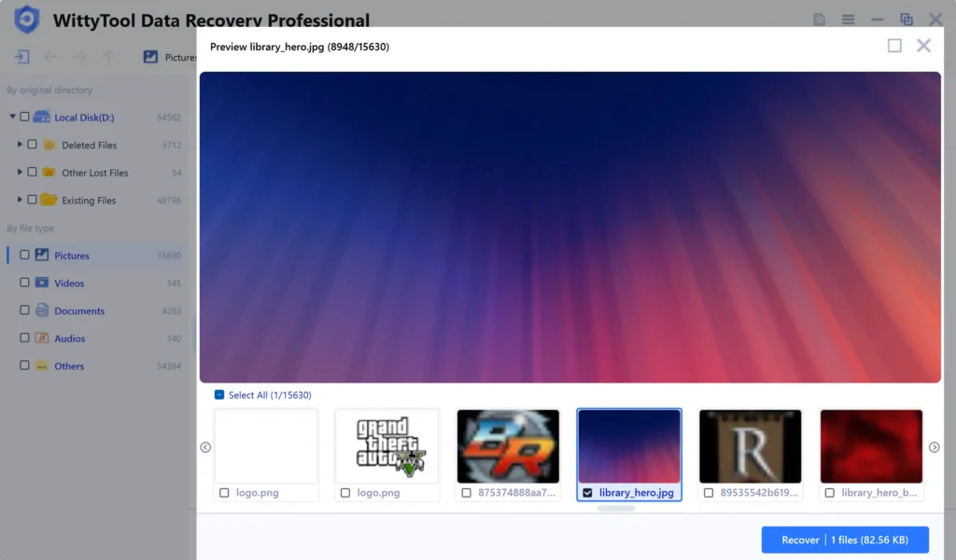Image resolution: width=956 pixels, height=560 pixels.
Task: Expand the Deleted Files tree node
Action: pos(21,145)
